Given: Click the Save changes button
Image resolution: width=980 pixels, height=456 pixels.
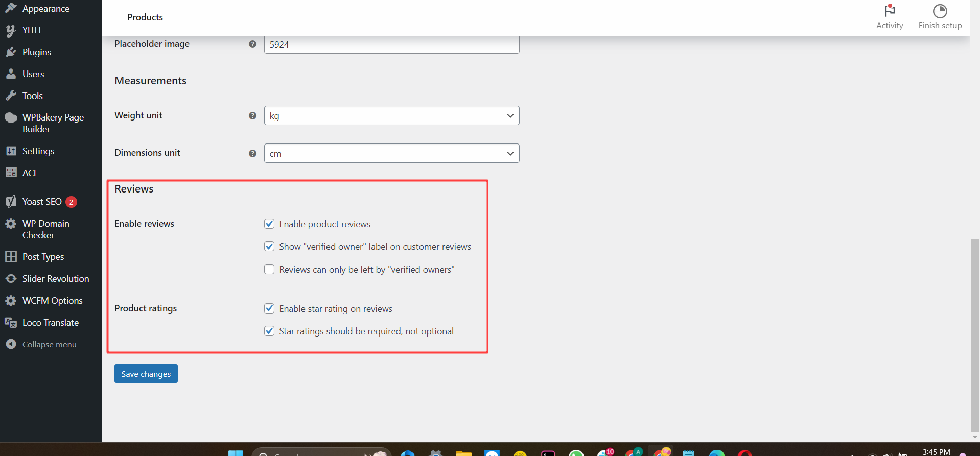Looking at the screenshot, I should pyautogui.click(x=146, y=374).
